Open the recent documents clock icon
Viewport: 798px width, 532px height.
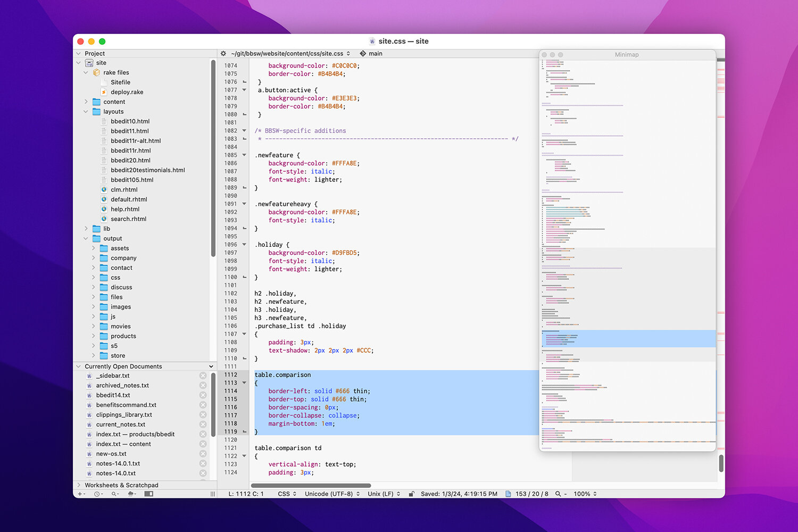[97, 493]
